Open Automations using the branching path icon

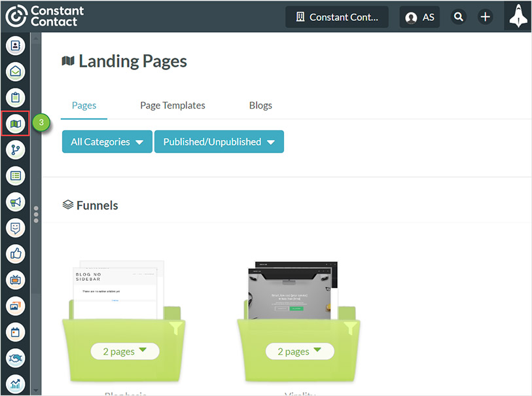(x=16, y=149)
